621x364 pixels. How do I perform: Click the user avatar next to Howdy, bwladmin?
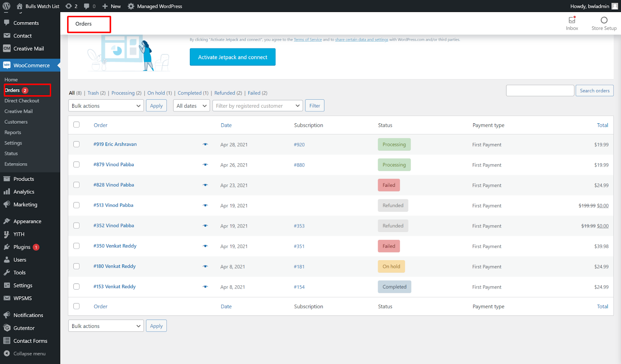pos(615,6)
